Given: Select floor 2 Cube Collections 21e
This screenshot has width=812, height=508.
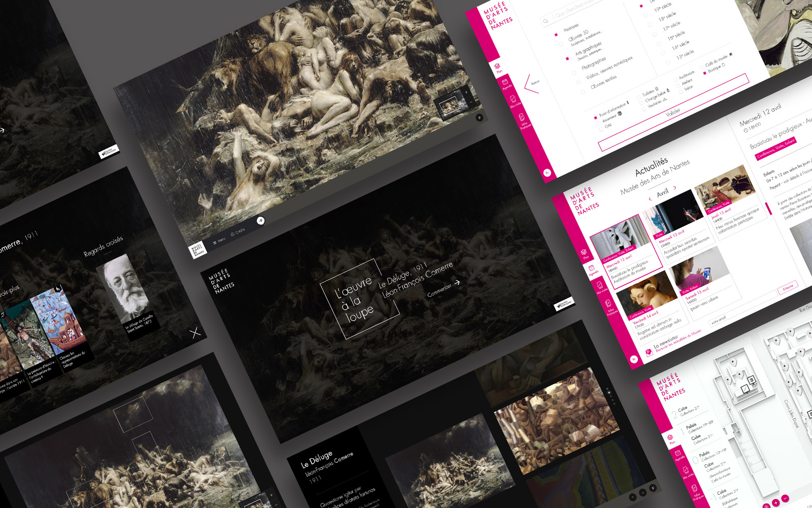Looking at the screenshot, I should (686, 411).
